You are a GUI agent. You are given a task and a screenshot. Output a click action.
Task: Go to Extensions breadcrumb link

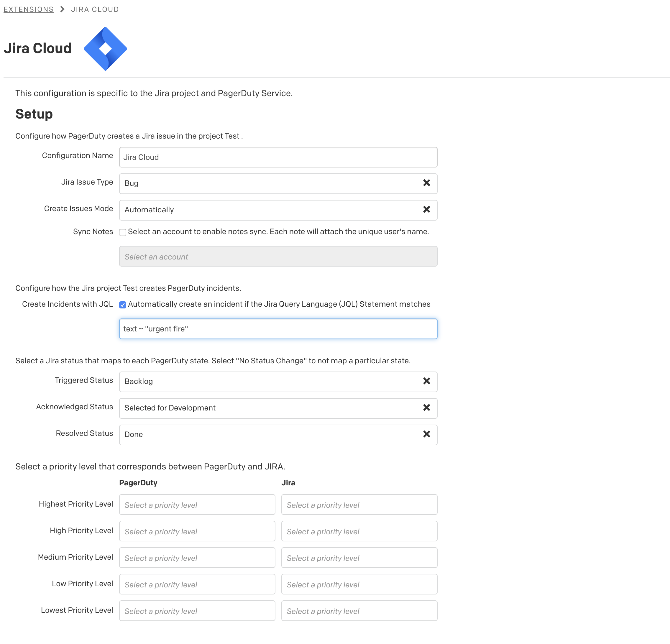[29, 9]
